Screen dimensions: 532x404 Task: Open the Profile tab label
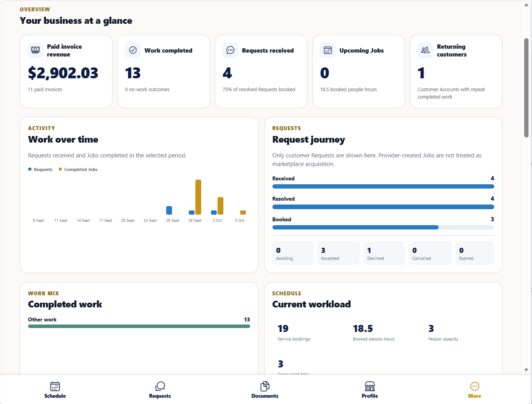coord(370,396)
